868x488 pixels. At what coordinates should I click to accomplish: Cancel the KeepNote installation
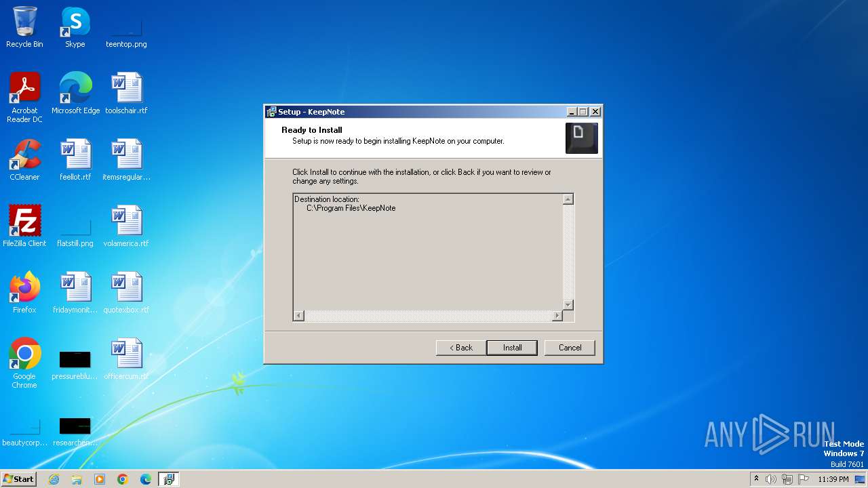[570, 348]
